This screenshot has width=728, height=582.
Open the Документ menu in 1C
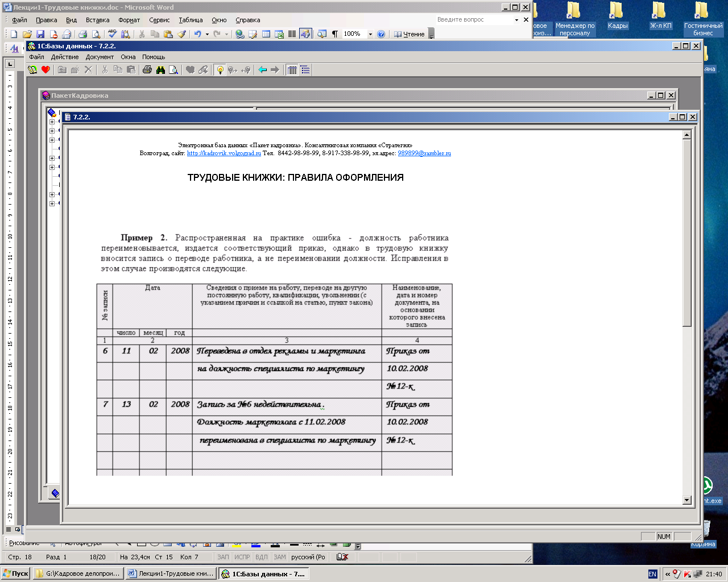[x=100, y=57]
